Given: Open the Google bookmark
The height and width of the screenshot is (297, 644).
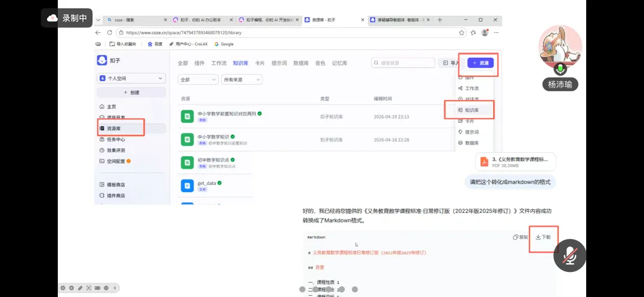Looking at the screenshot, I should 224,44.
